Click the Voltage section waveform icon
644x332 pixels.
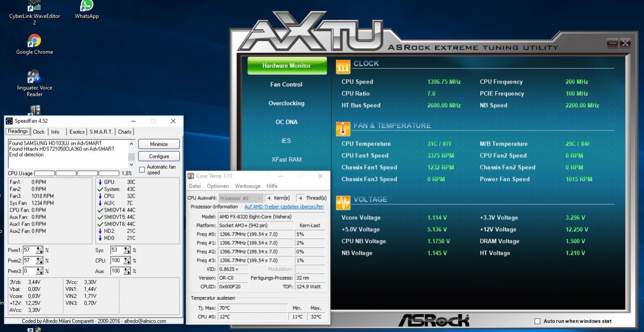tap(343, 203)
